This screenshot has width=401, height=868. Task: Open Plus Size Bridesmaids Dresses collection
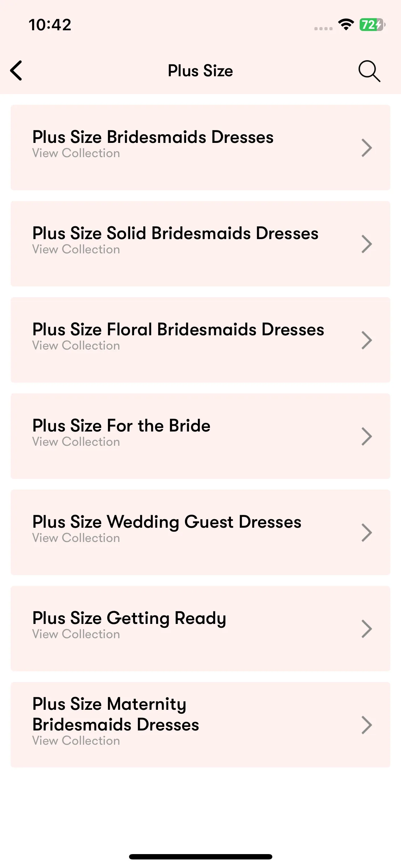(200, 148)
